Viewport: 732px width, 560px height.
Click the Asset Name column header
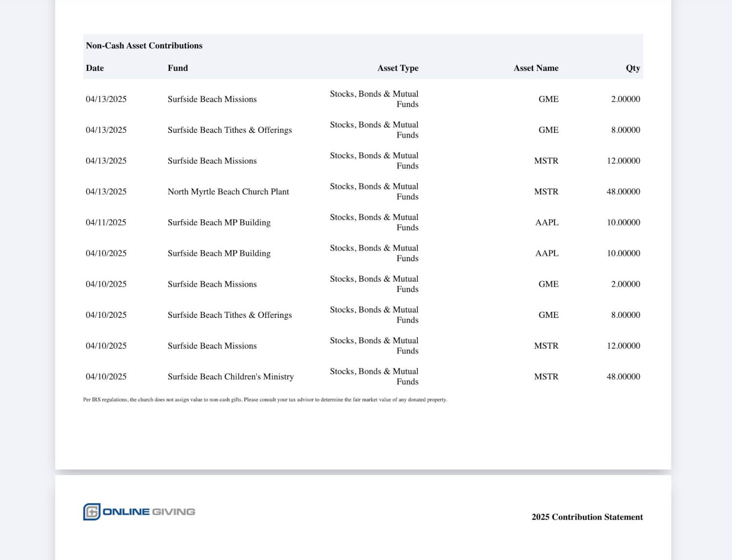tap(536, 68)
